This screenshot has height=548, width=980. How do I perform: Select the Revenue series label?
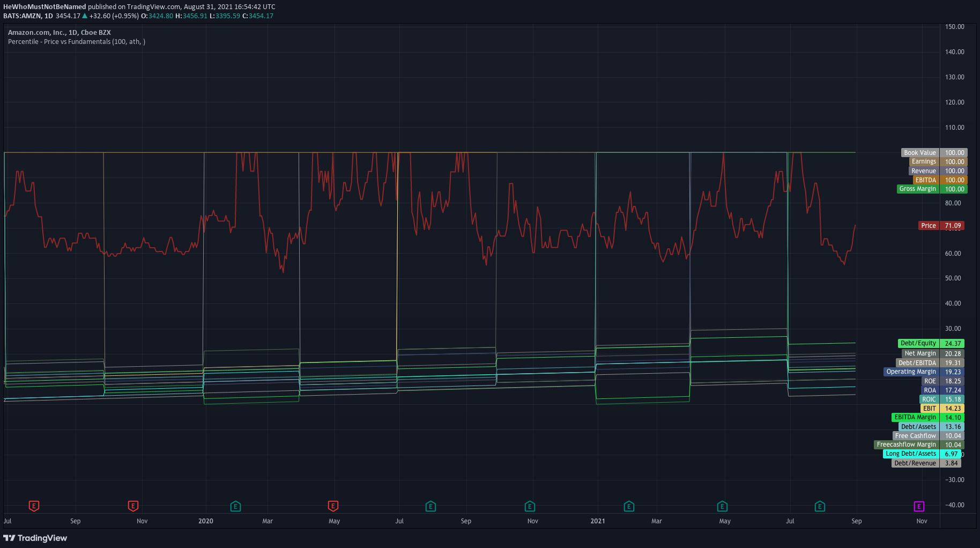[x=924, y=171]
